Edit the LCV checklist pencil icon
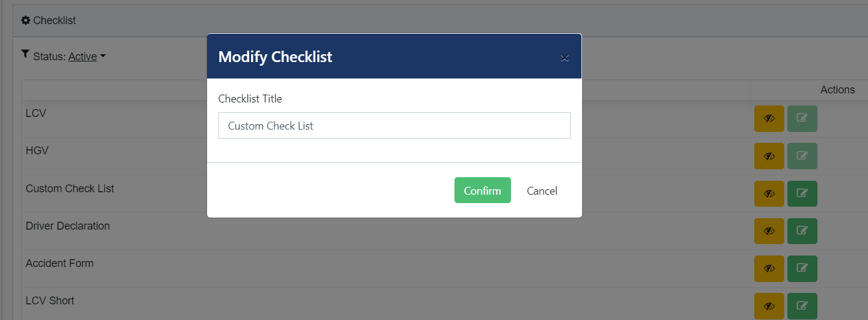Screen dimensions: 868x320 (x=802, y=119)
